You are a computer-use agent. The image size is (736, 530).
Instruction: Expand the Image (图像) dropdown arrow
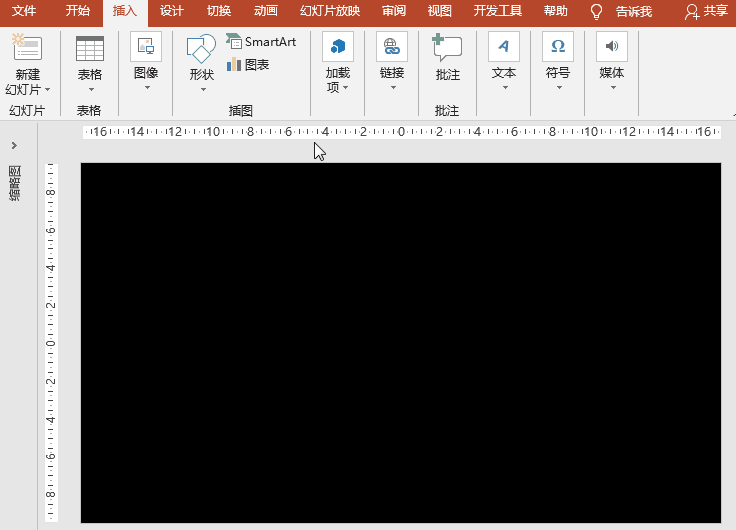147,87
